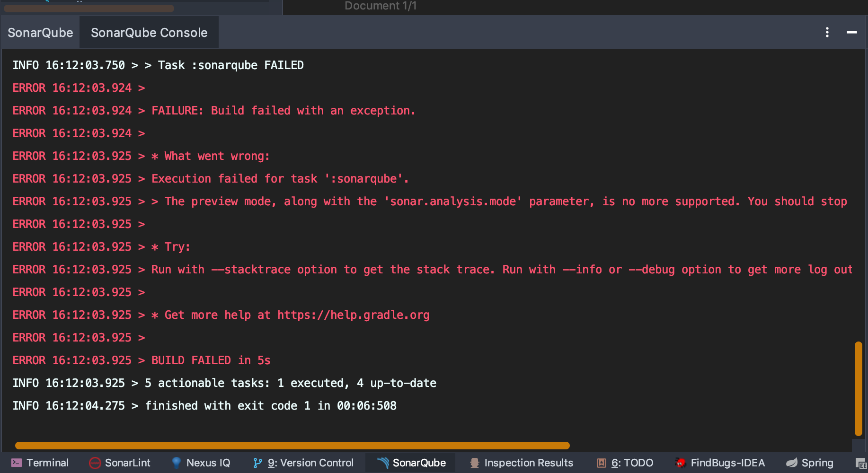868x473 pixels.
Task: Click the SonarQube label in the bottom bar
Action: click(x=419, y=463)
